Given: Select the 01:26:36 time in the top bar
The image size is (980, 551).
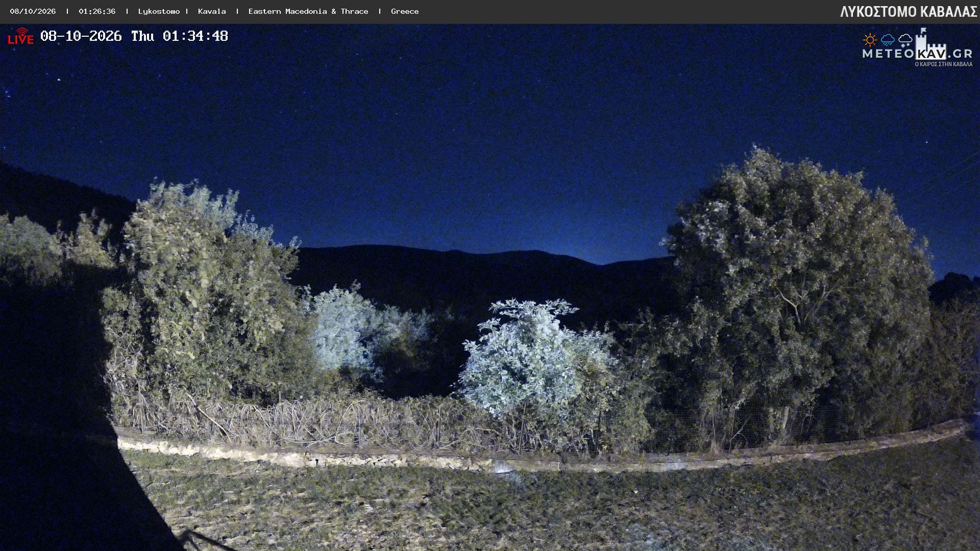Looking at the screenshot, I should (97, 11).
